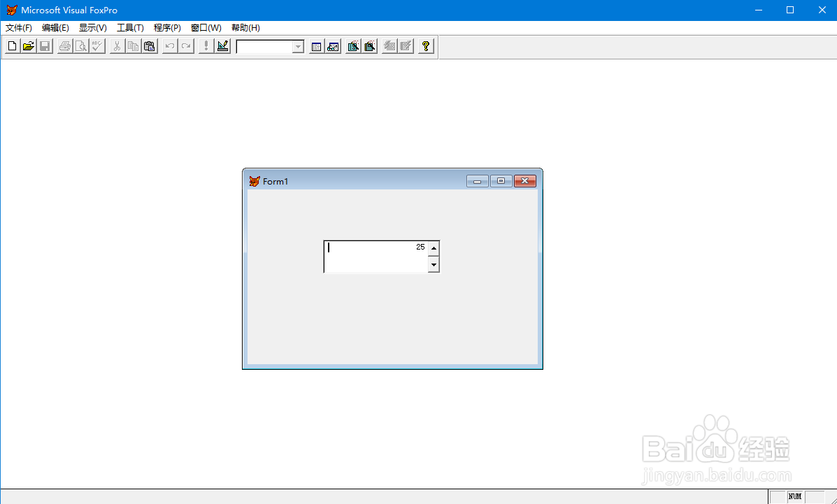The image size is (837, 504).
Task: Click the Visual FoxPro fox icon in the main title bar
Action: pos(12,10)
